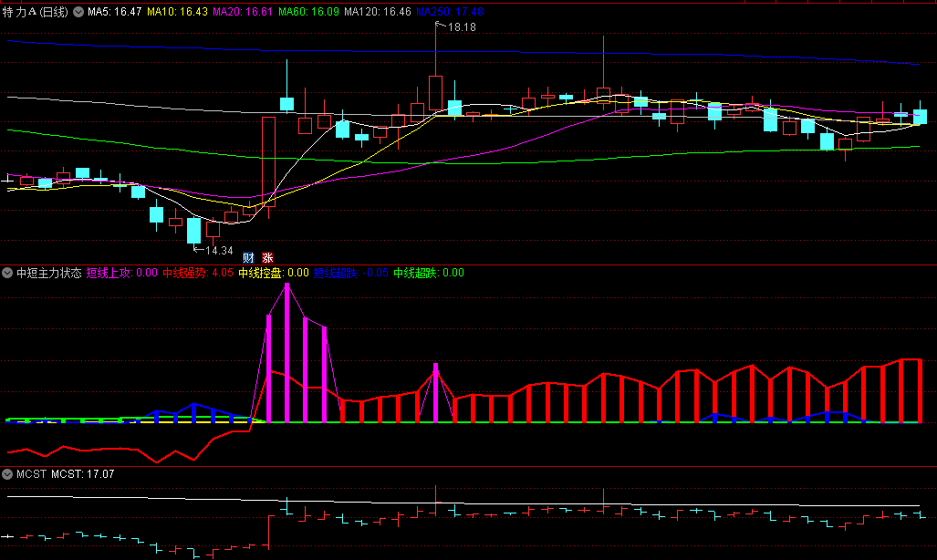Click the tallest magenta bar in 中短主力状态
937x560 pixels.
286,353
